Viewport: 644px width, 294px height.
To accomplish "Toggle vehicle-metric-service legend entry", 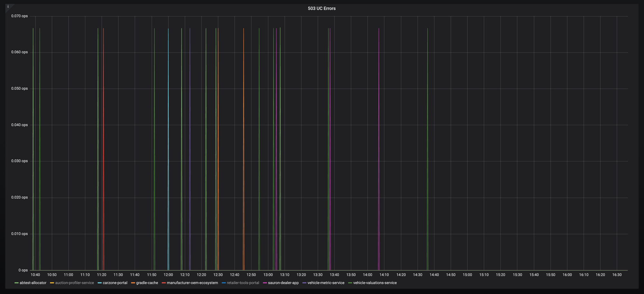I will point(326,283).
